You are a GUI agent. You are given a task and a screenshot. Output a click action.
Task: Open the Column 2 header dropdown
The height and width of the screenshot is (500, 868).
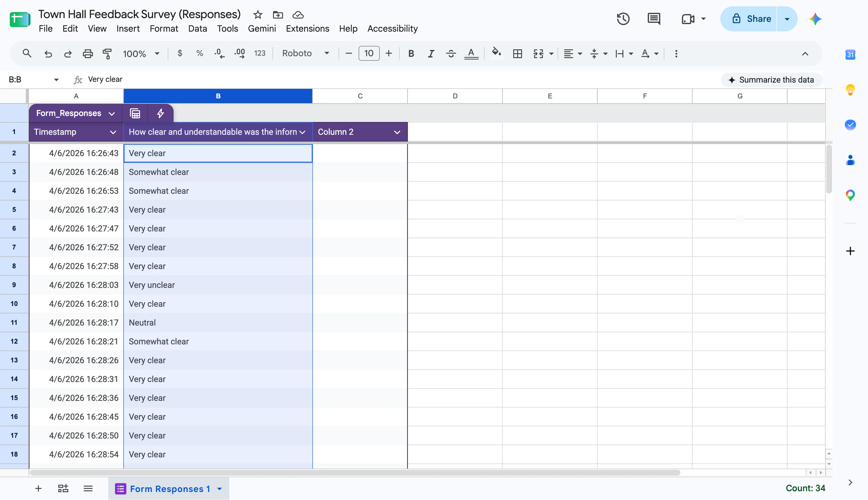click(x=397, y=132)
